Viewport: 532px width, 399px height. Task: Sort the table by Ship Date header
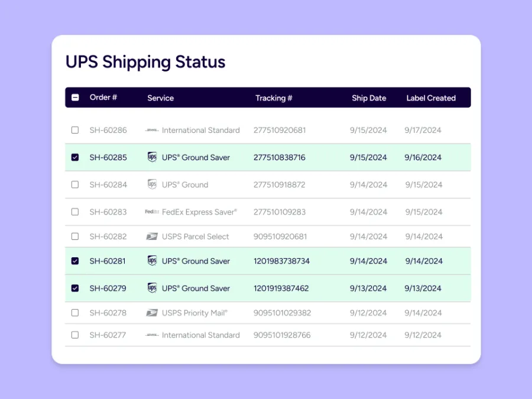tap(369, 98)
